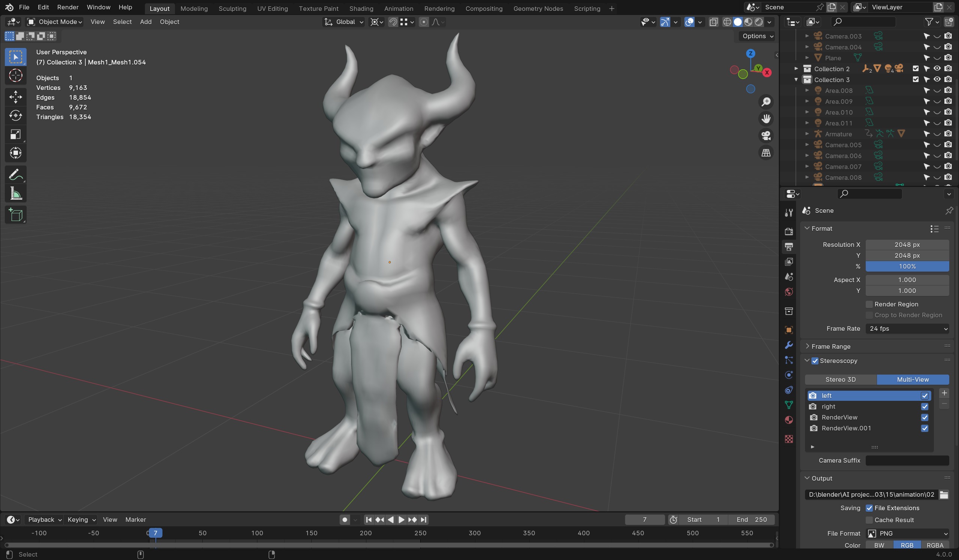The image size is (959, 560).
Task: Select the Measure tool
Action: (16, 194)
